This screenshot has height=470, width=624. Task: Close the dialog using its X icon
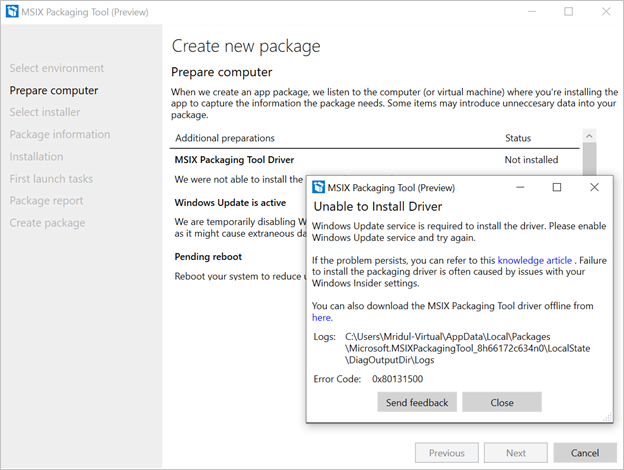click(x=594, y=187)
